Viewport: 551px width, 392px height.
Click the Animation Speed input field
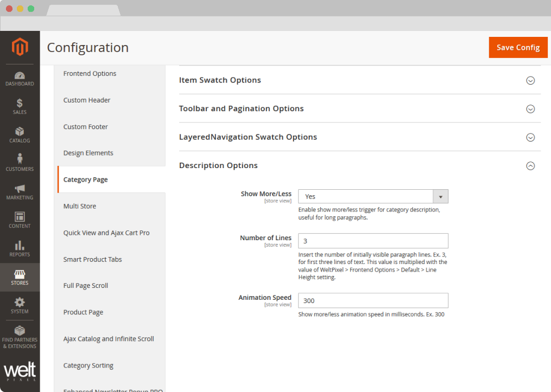(373, 300)
